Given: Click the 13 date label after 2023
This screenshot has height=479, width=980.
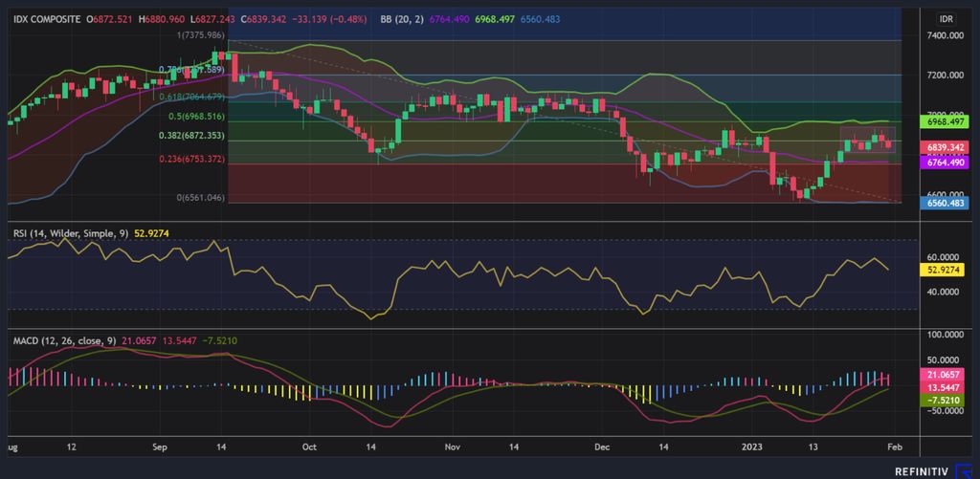Looking at the screenshot, I should click(x=812, y=447).
